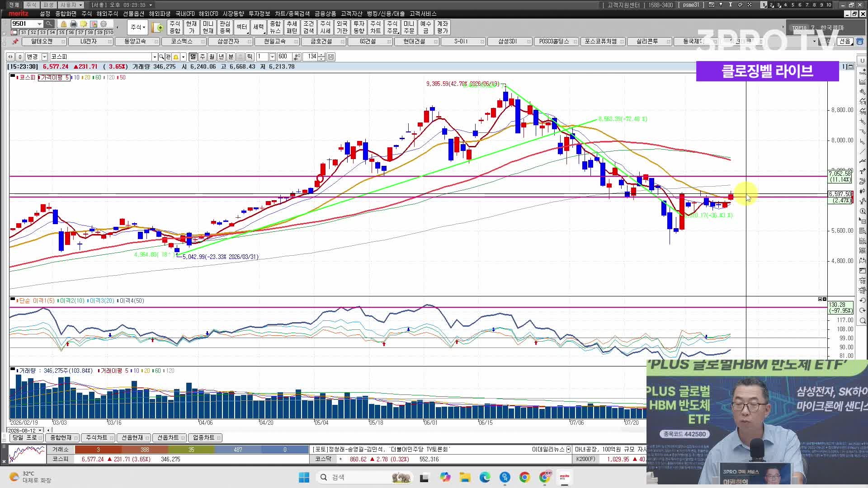Expand the 주식 category dropdown
The image size is (868, 488).
138,27
